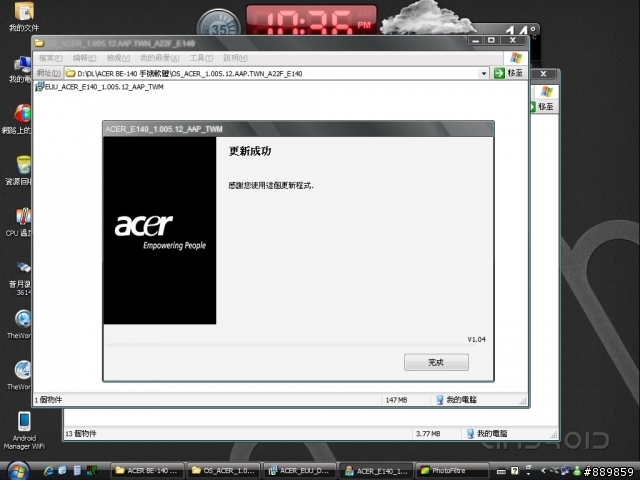Click the Windows Start button
This screenshot has height=480, width=640.
17,471
